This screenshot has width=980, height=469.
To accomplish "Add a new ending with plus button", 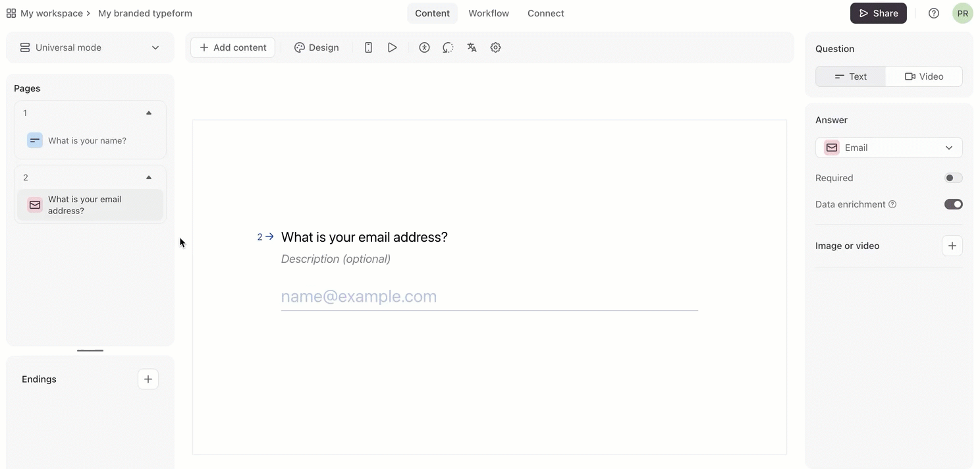I will [x=148, y=379].
